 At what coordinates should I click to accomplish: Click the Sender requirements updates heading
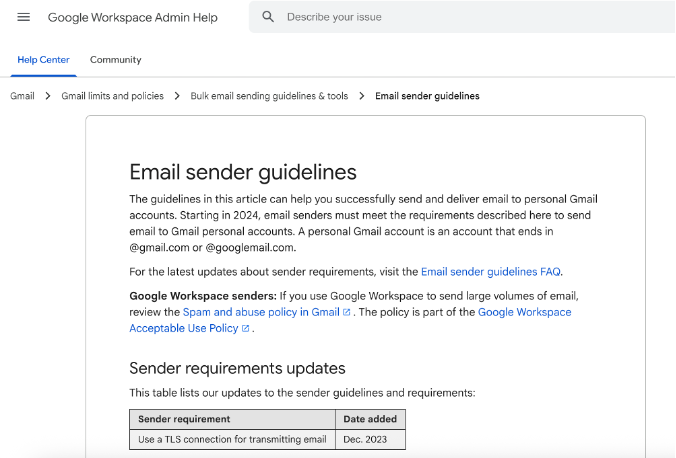[x=237, y=368]
